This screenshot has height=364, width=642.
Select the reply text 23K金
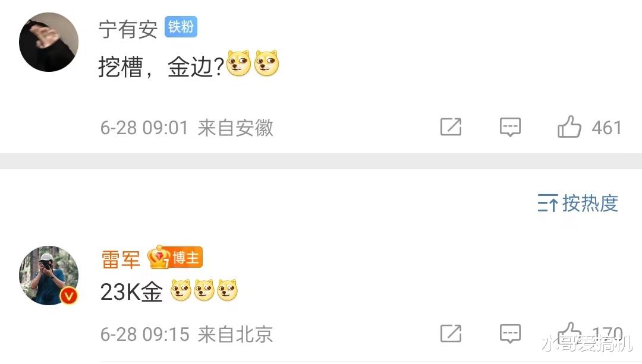[131, 292]
